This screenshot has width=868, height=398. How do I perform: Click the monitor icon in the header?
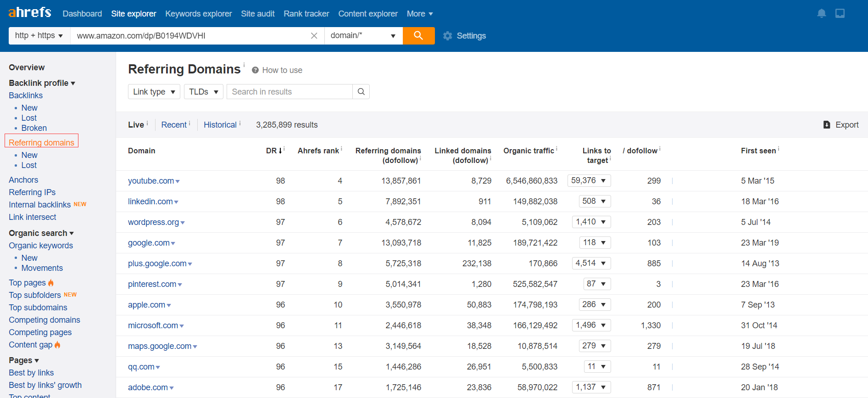pyautogui.click(x=840, y=14)
